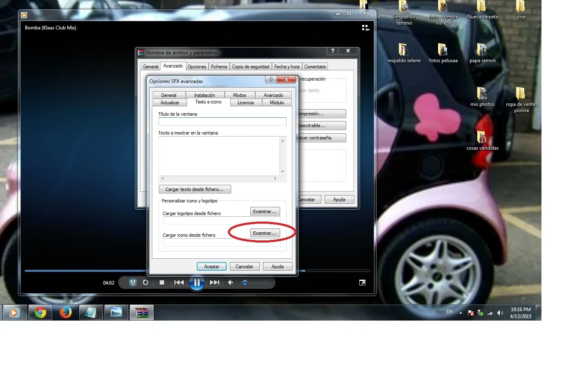
Task: Open Copia de seguridad tab in archive dialog
Action: click(x=251, y=67)
